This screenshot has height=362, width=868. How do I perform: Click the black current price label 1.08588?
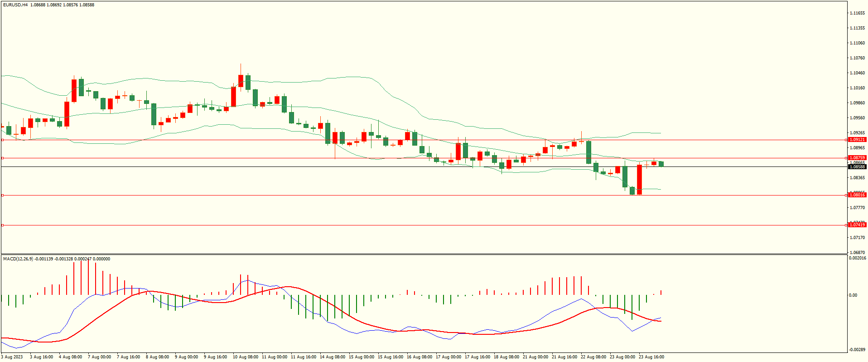[x=857, y=167]
